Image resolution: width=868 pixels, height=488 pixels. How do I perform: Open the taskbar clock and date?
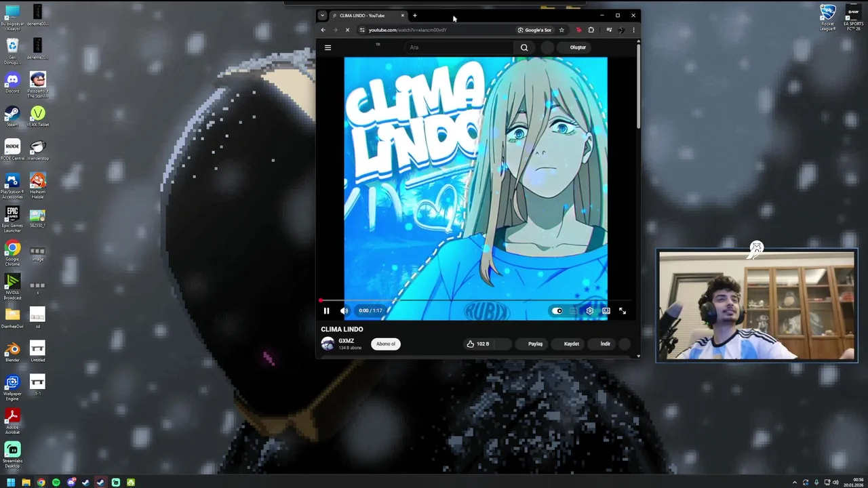(854, 483)
